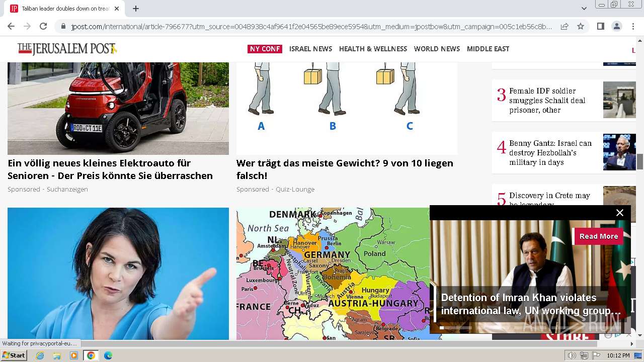The height and width of the screenshot is (362, 644).
Task: Open MIDDLE EAST section
Action: tap(488, 49)
